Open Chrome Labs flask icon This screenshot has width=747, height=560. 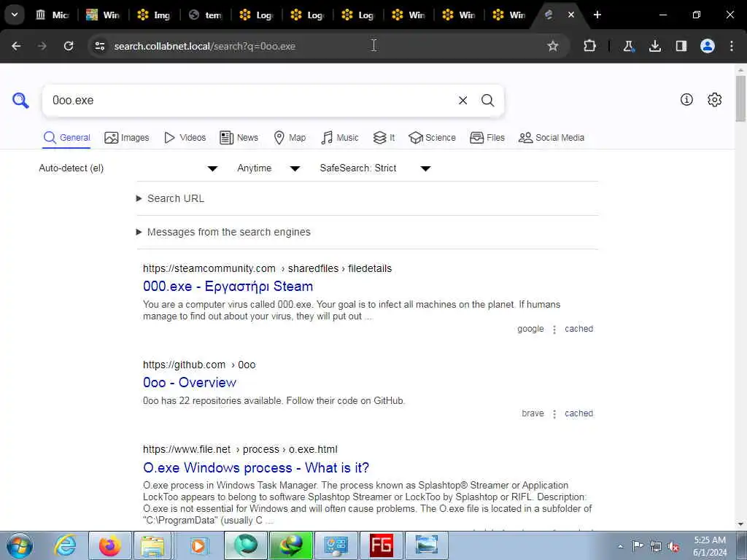[x=629, y=46]
